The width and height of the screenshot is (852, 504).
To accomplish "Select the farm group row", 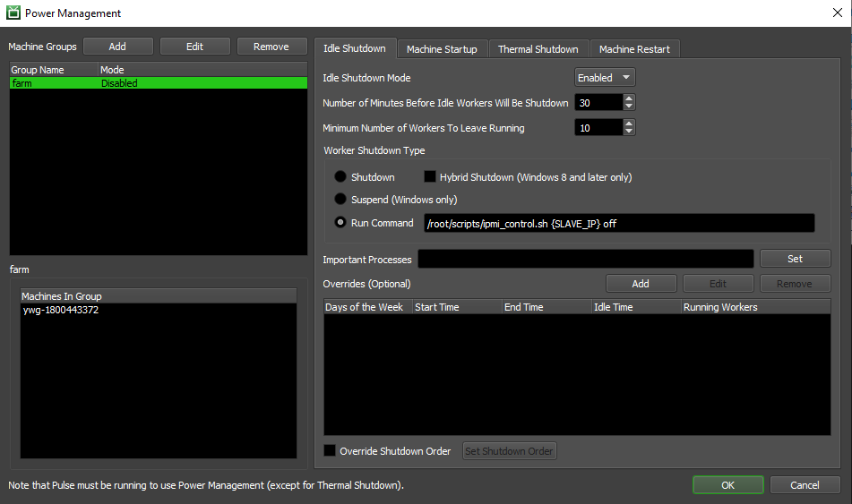I will pos(152,83).
